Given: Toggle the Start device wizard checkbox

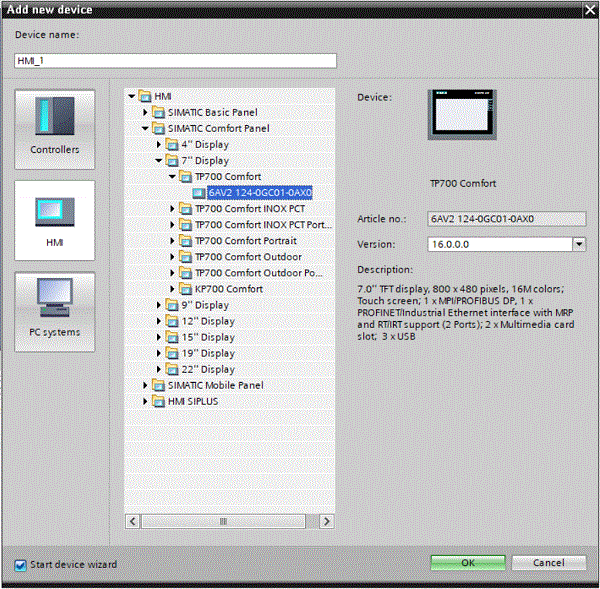Looking at the screenshot, I should pos(20,565).
